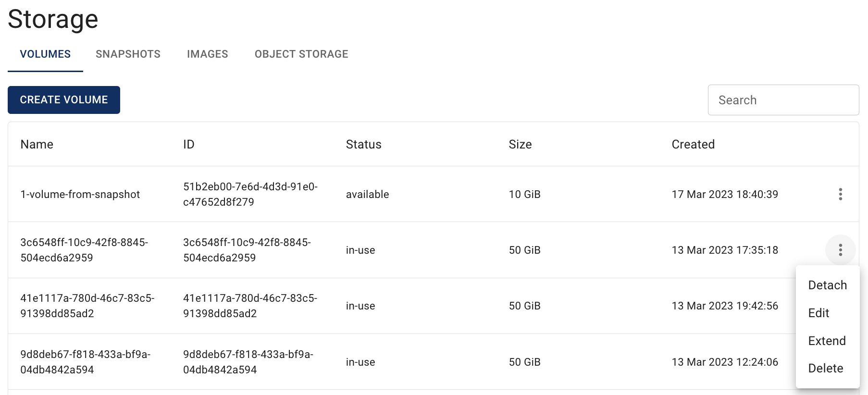Viewport: 868px width, 395px height.
Task: Click the Name column header
Action: pos(37,145)
